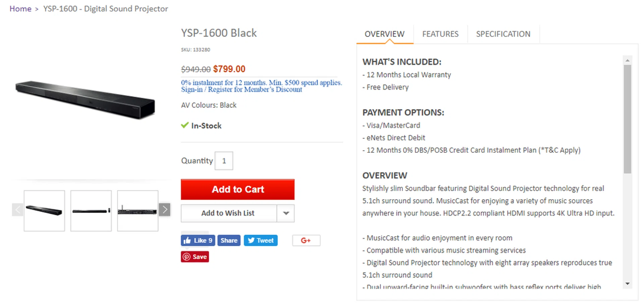Click the Facebook Share button
Viewport: 644px width, 305px height.
pyautogui.click(x=229, y=241)
